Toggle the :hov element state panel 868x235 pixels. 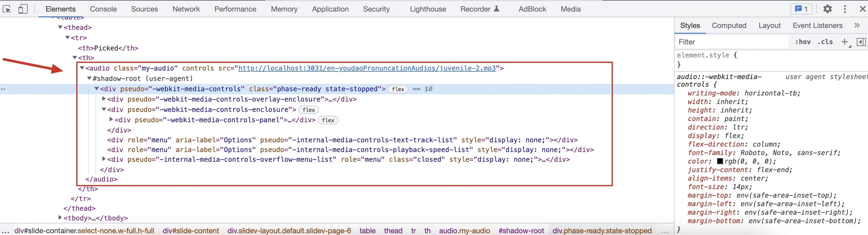coord(803,42)
